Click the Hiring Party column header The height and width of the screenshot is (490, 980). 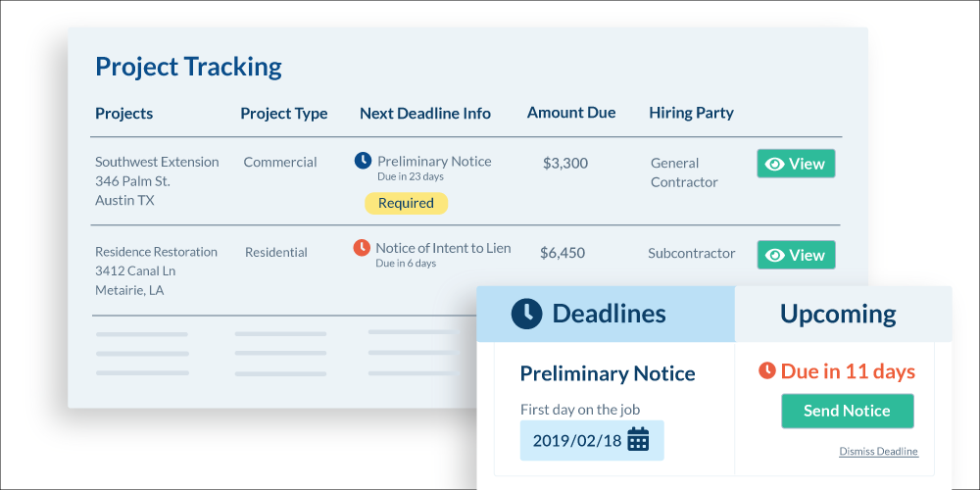(x=691, y=113)
